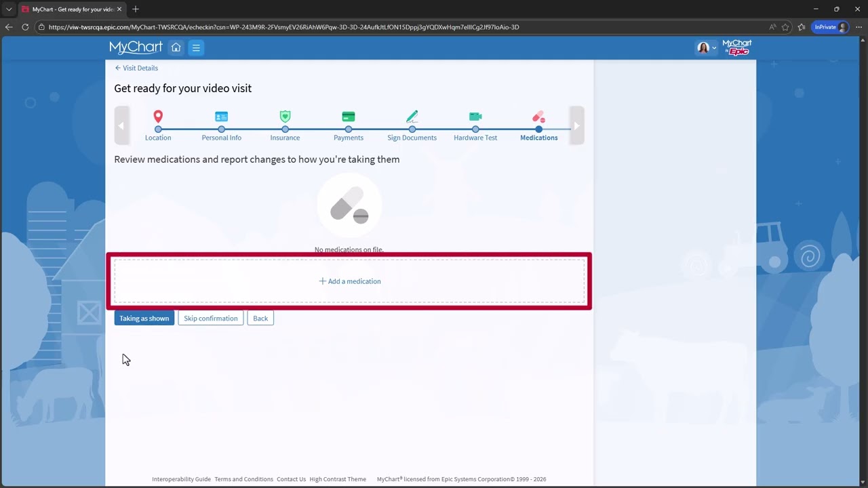Select the Medications pill icon
The height and width of the screenshot is (488, 868).
click(539, 117)
